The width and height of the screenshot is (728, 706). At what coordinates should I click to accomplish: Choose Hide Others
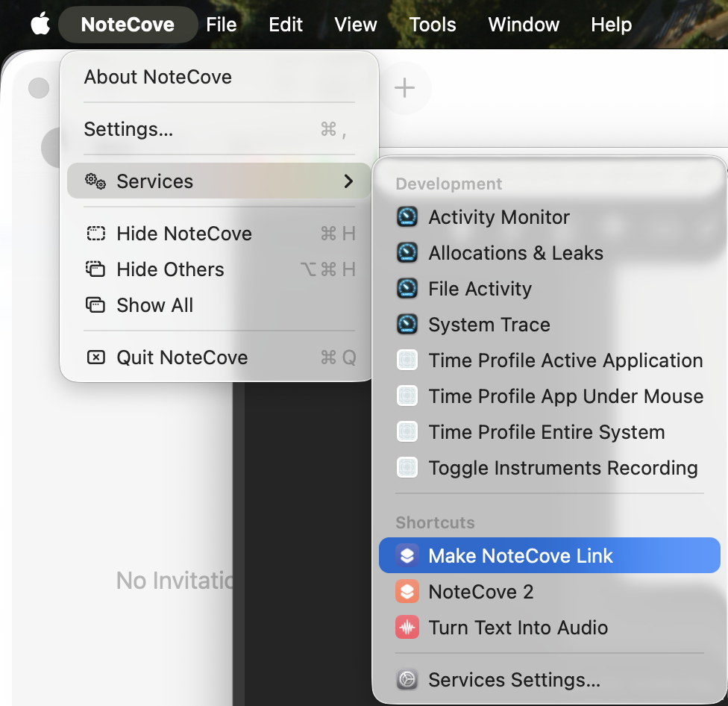pos(219,269)
